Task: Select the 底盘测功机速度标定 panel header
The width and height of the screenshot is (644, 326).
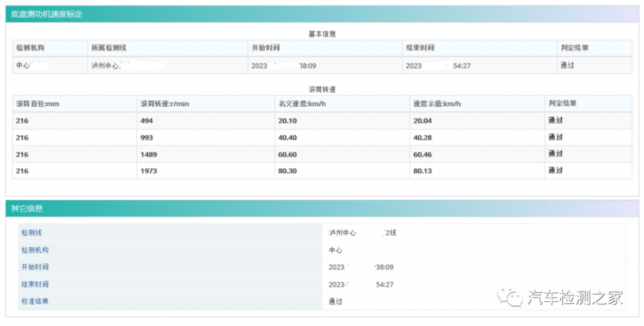Action: pos(47,14)
